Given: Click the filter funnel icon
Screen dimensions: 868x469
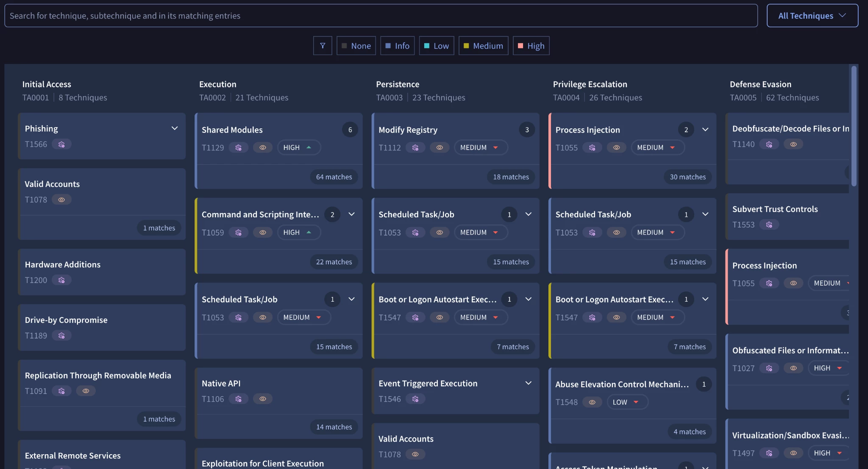Looking at the screenshot, I should [x=323, y=46].
